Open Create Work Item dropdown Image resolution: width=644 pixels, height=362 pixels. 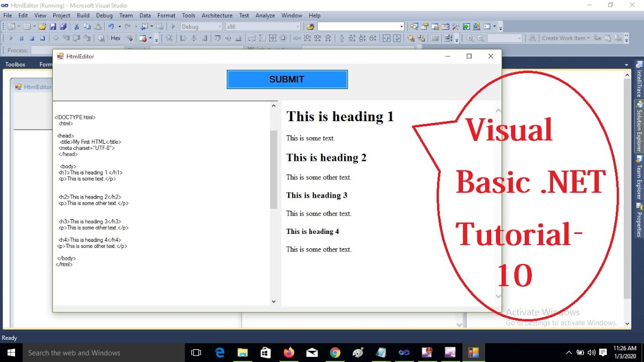(x=566, y=38)
